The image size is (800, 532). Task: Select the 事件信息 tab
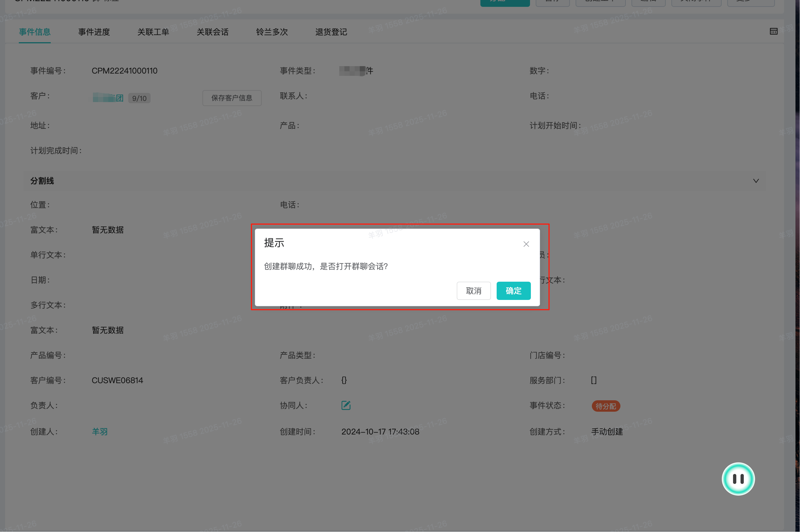(34, 32)
